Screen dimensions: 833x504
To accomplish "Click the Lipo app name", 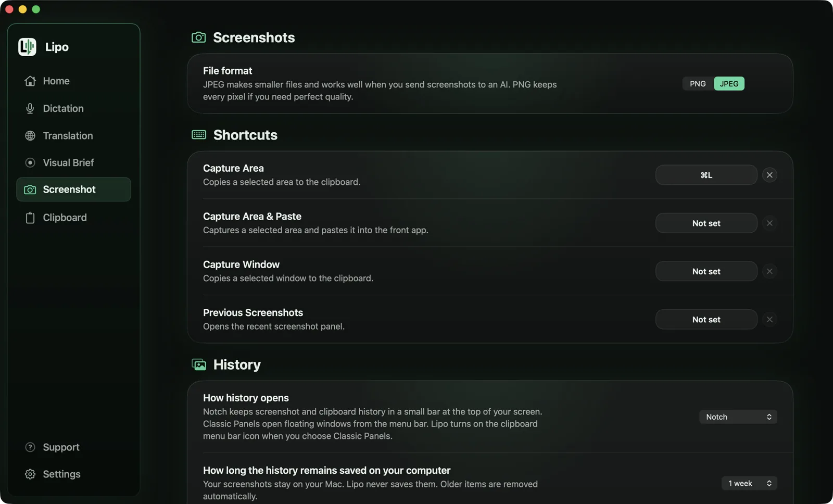I will pos(57,47).
